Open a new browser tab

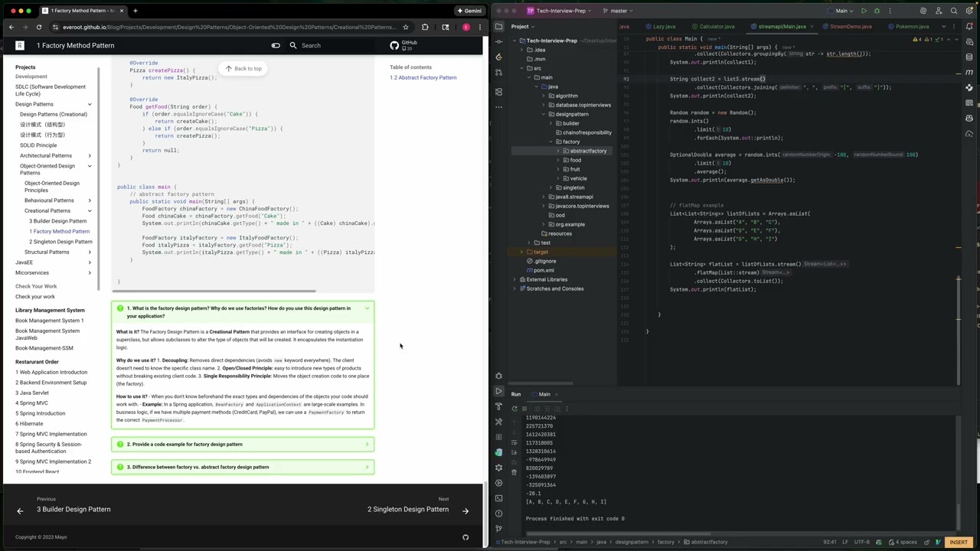point(136,11)
